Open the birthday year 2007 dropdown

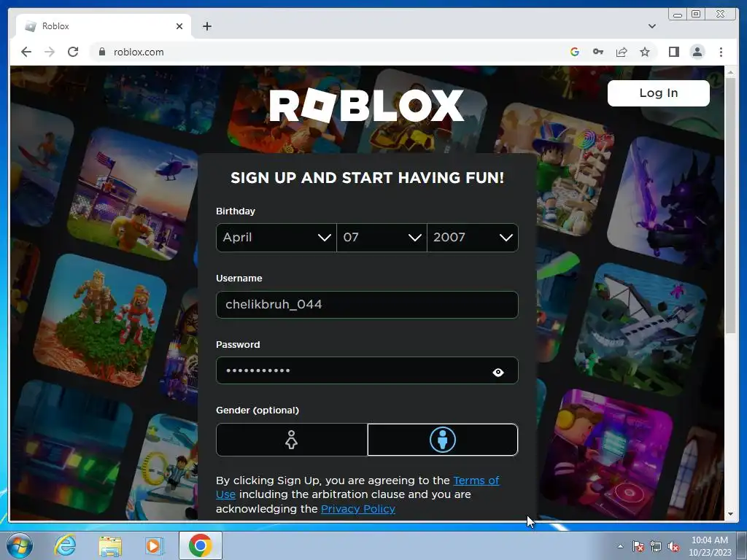(x=473, y=237)
